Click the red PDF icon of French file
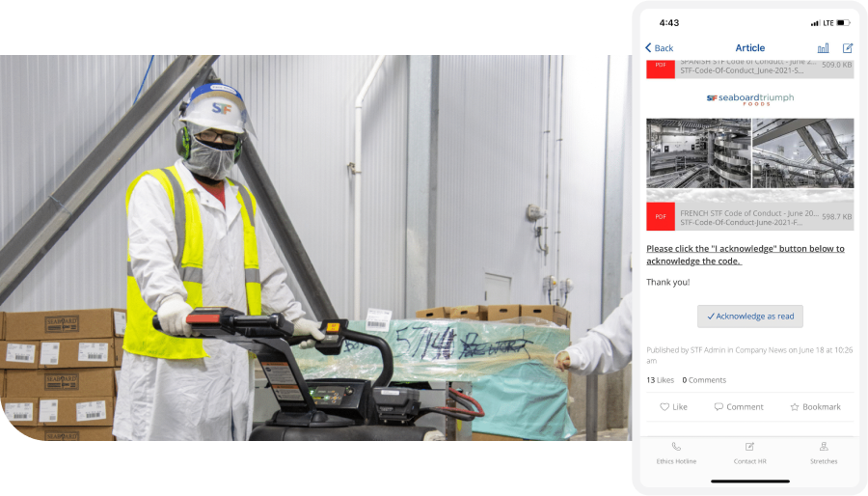 point(661,216)
